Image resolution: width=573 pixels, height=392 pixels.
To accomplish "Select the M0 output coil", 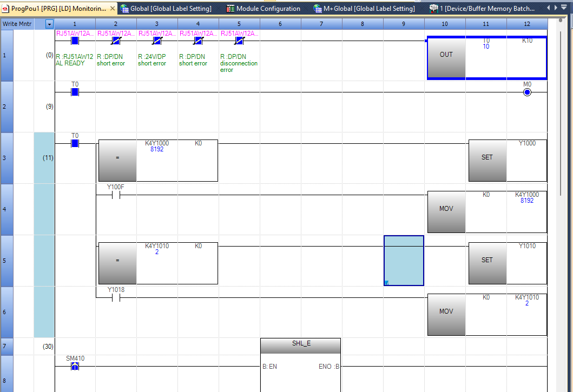I will (x=527, y=92).
